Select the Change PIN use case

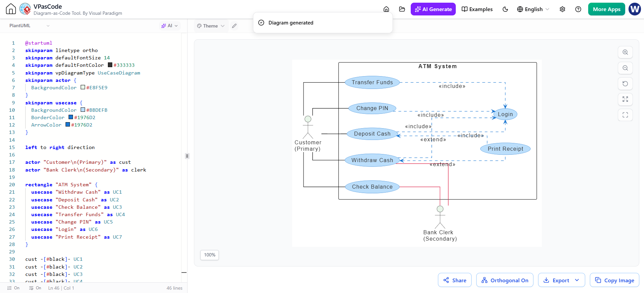(x=372, y=108)
